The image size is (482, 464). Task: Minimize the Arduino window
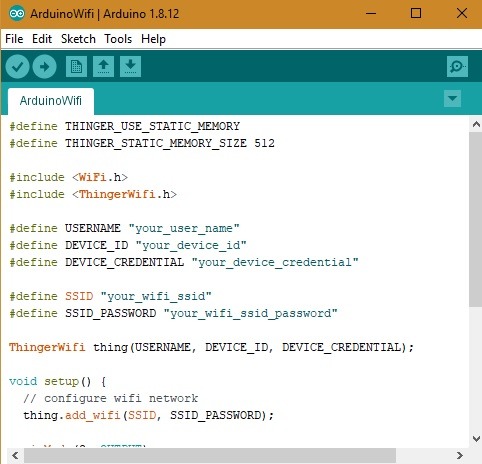pos(371,14)
